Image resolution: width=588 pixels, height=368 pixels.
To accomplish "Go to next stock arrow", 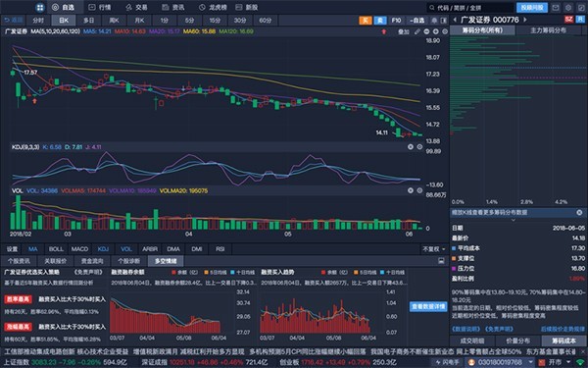I will tap(525, 20).
